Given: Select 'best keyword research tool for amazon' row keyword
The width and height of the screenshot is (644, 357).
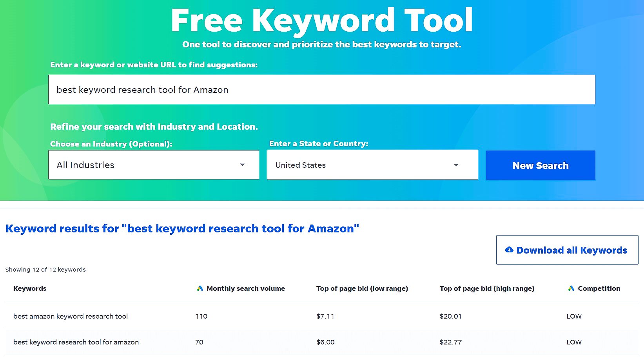Looking at the screenshot, I should tap(76, 342).
